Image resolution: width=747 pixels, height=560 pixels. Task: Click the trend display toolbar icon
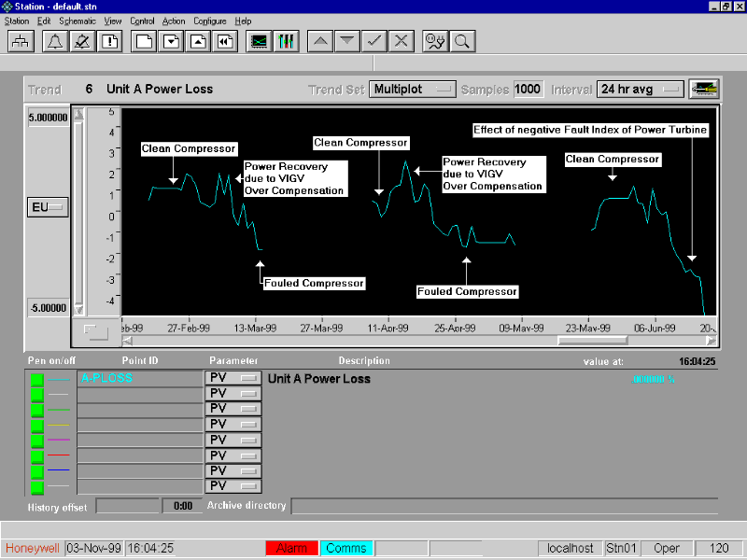(258, 41)
